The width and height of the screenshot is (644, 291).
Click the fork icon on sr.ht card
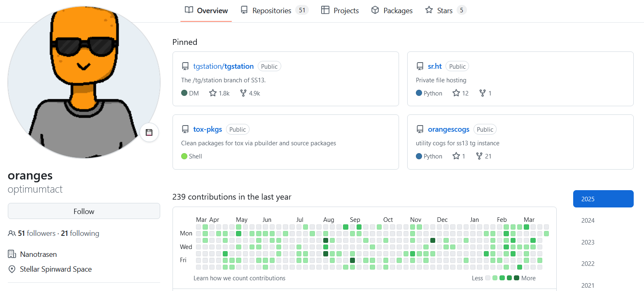483,93
